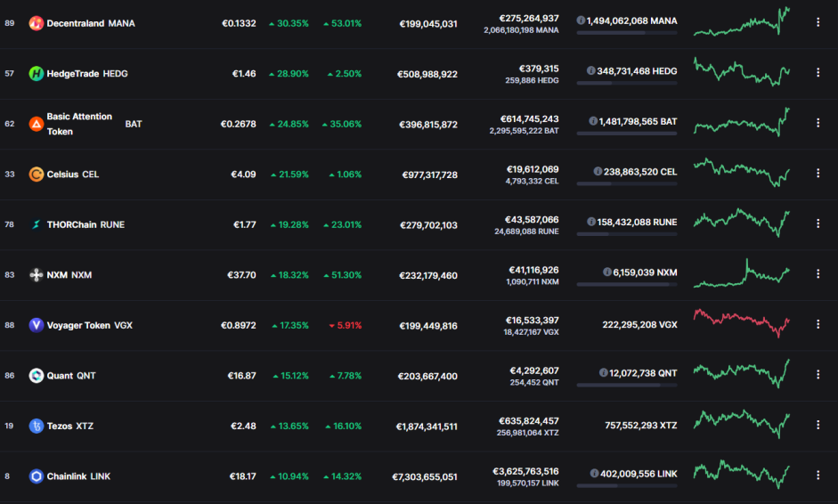Click Celsius market cap €977,317,728
The width and height of the screenshot is (838, 504).
pyautogui.click(x=430, y=175)
